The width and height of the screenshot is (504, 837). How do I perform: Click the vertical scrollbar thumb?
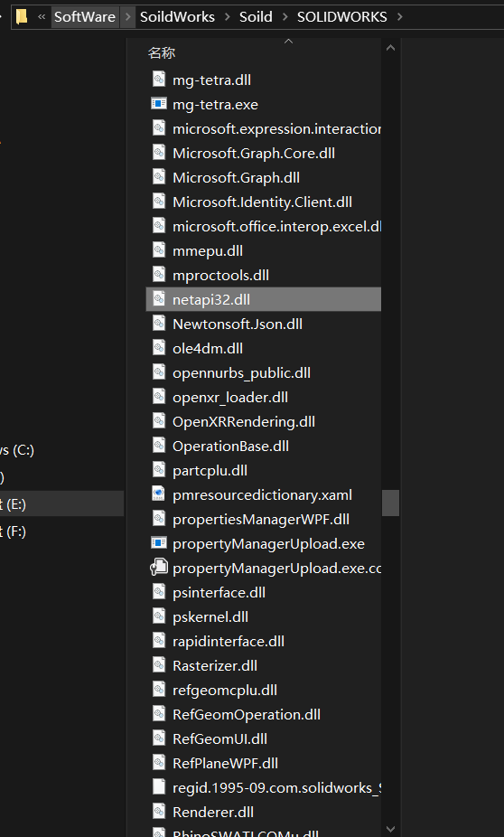pyautogui.click(x=390, y=503)
